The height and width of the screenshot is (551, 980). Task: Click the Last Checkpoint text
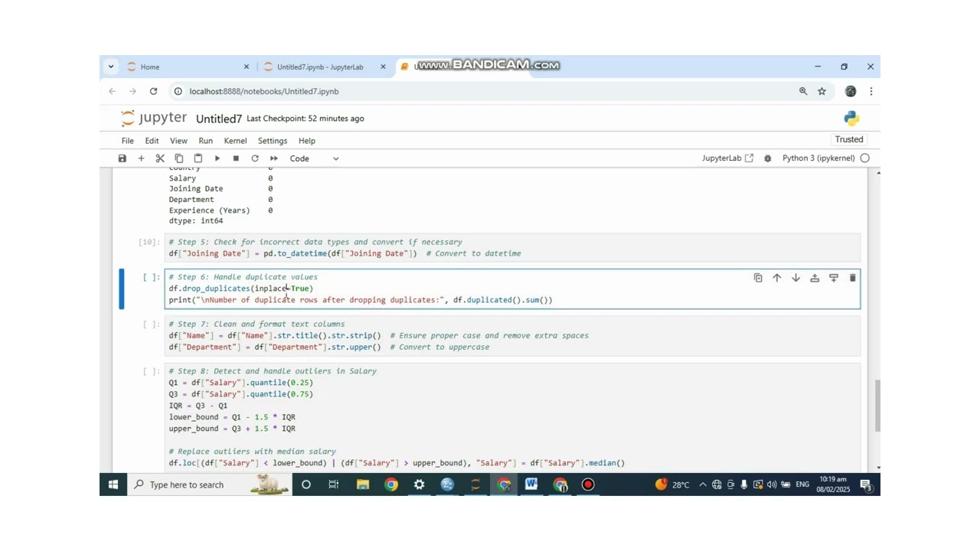tap(305, 119)
